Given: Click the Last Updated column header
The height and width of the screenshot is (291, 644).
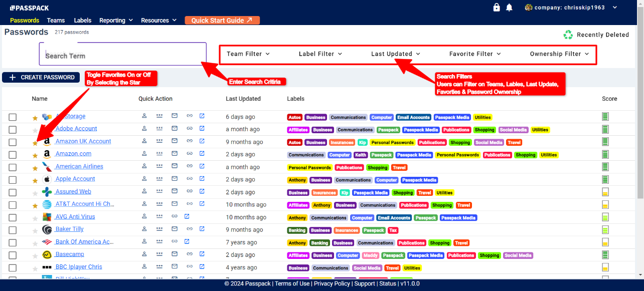Looking at the screenshot, I should coord(243,99).
